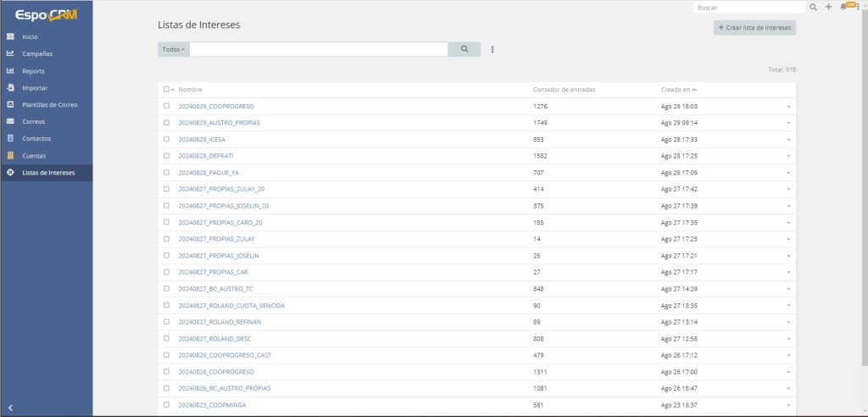The height and width of the screenshot is (417, 868).
Task: Go to Contactos in the sidebar
Action: (36, 139)
